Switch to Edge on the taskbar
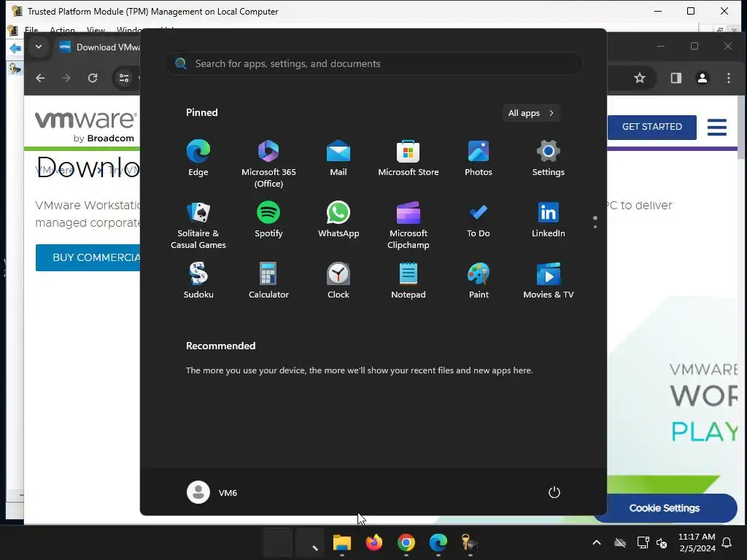Viewport: 747px width, 560px height. [438, 542]
